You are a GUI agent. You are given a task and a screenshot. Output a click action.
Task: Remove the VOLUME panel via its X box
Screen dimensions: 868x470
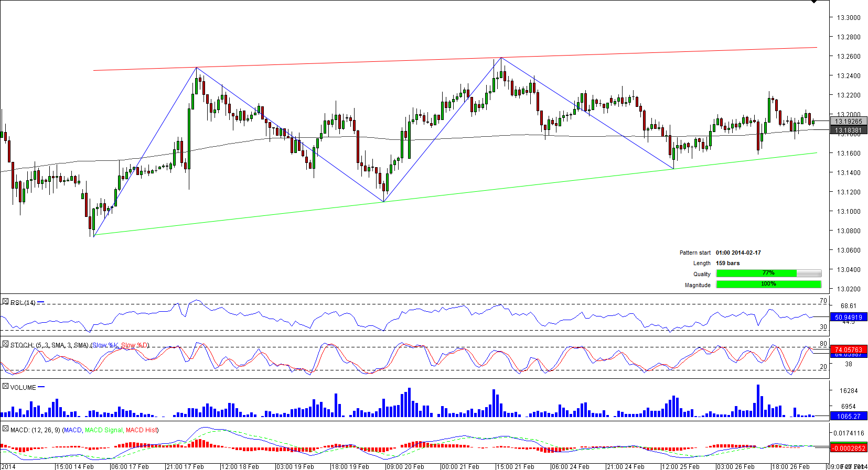(5, 387)
